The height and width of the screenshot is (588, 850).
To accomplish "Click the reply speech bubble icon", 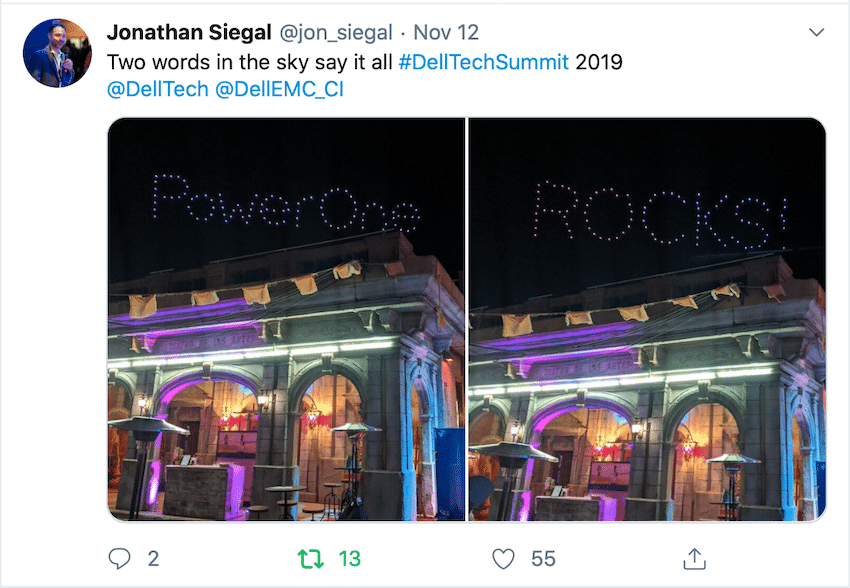I will pyautogui.click(x=119, y=559).
